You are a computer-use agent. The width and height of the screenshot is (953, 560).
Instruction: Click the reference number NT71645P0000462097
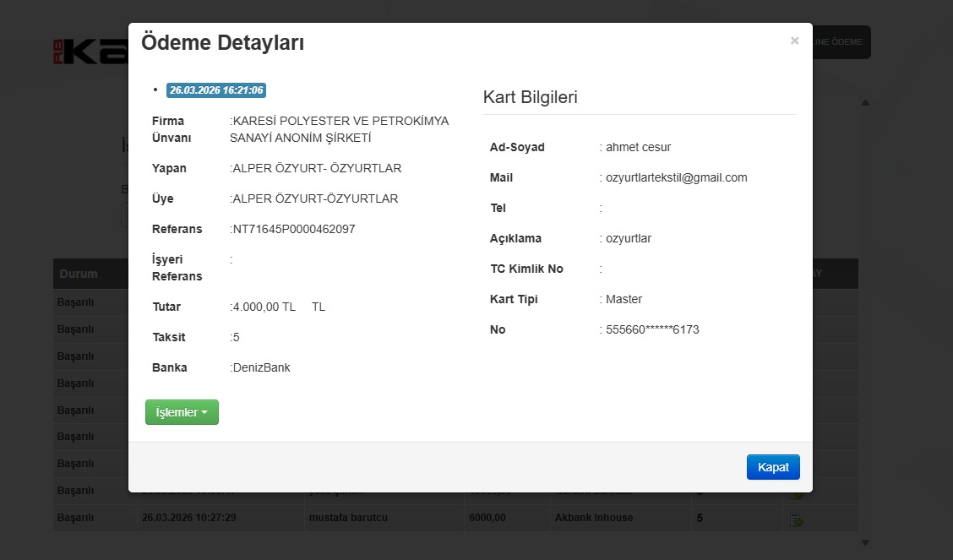coord(294,229)
